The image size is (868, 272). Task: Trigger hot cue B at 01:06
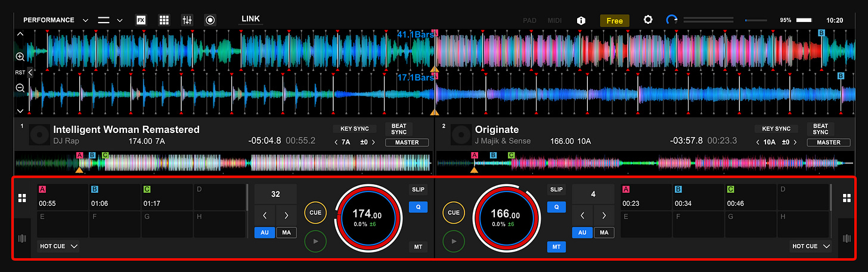[x=114, y=197]
